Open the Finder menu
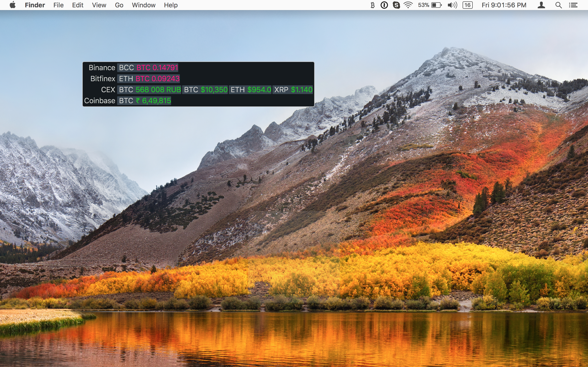The height and width of the screenshot is (367, 588). pyautogui.click(x=35, y=5)
